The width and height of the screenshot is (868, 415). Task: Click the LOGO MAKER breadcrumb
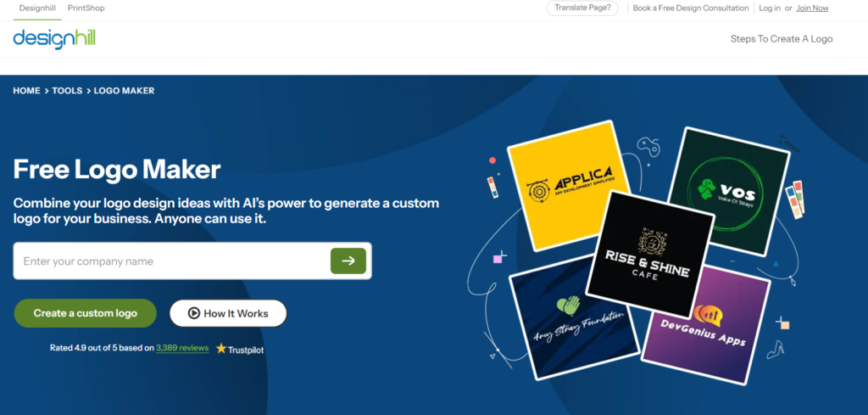[124, 91]
